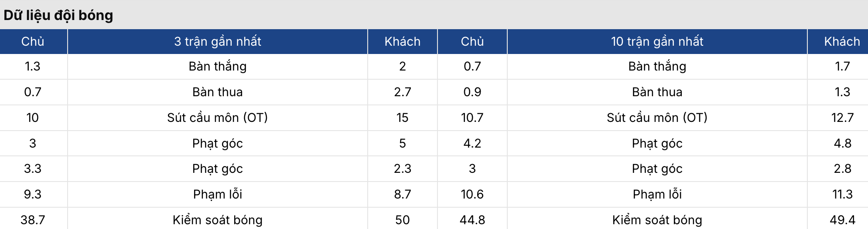Click "Bàn thắng" under 3 trận gần nhất

tap(217, 66)
